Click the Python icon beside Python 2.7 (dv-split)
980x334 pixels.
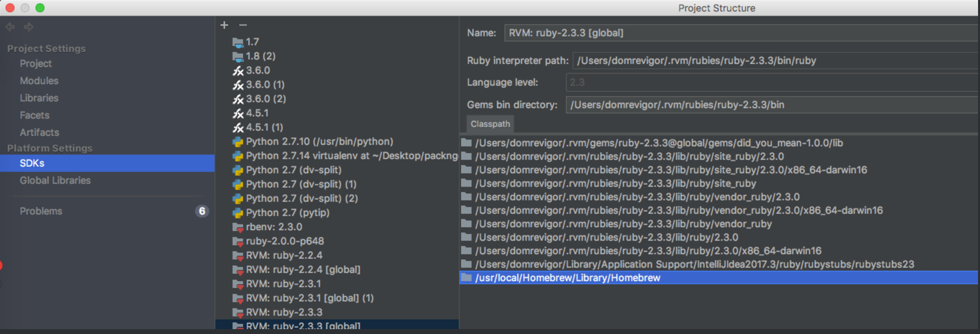(x=238, y=170)
